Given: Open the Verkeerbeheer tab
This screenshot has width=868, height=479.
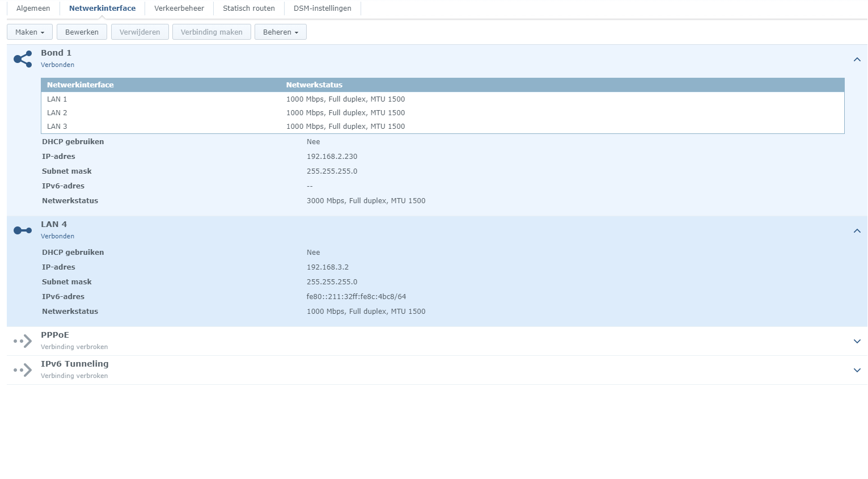Looking at the screenshot, I should pyautogui.click(x=179, y=9).
